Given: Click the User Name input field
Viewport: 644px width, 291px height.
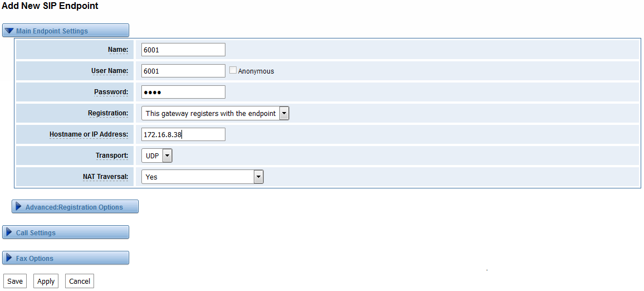Looking at the screenshot, I should tap(183, 71).
